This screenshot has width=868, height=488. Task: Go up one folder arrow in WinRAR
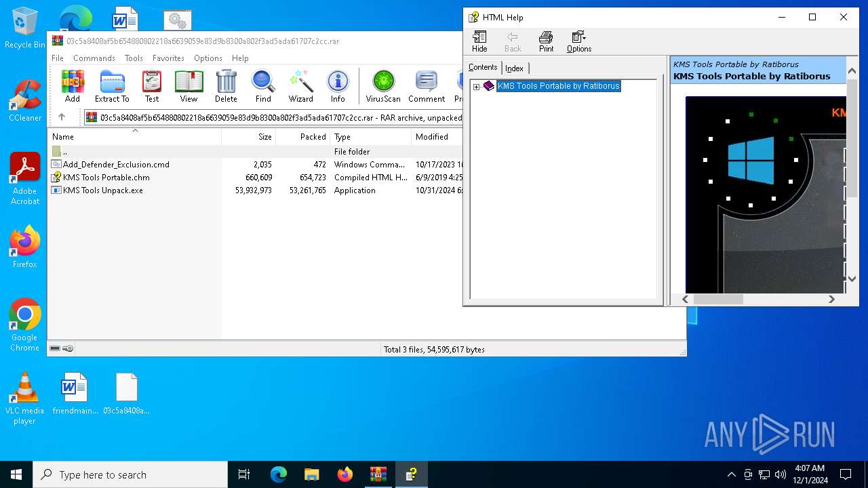(62, 117)
